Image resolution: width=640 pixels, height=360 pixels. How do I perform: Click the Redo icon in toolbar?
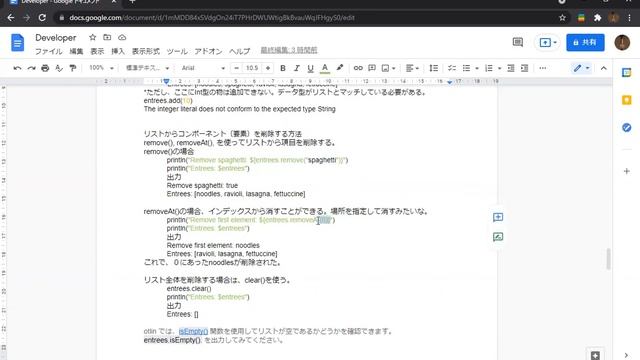click(31, 68)
